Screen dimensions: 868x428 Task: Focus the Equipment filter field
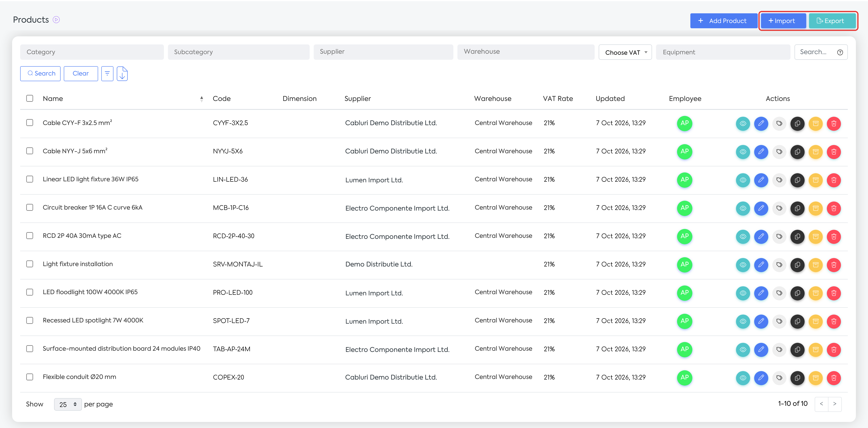(723, 52)
